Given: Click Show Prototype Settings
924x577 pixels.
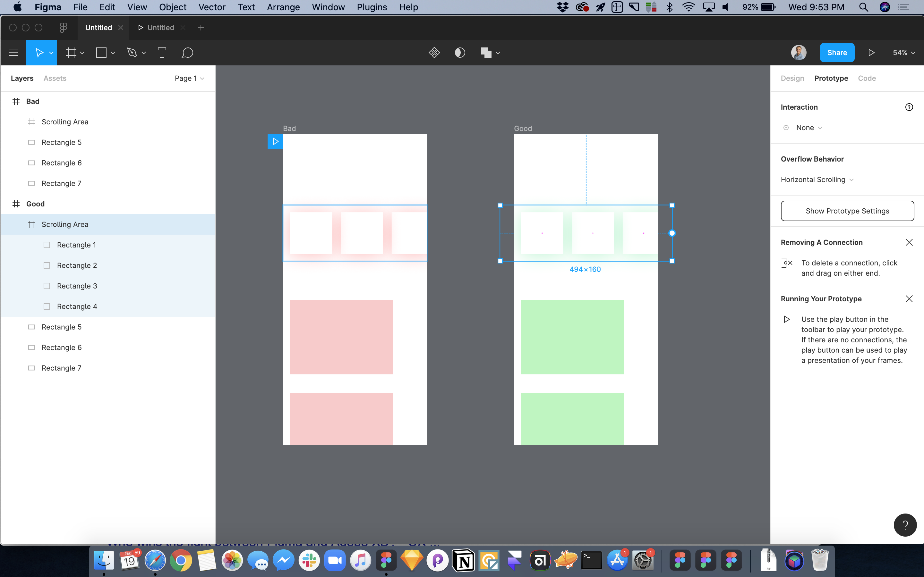Looking at the screenshot, I should [x=847, y=211].
